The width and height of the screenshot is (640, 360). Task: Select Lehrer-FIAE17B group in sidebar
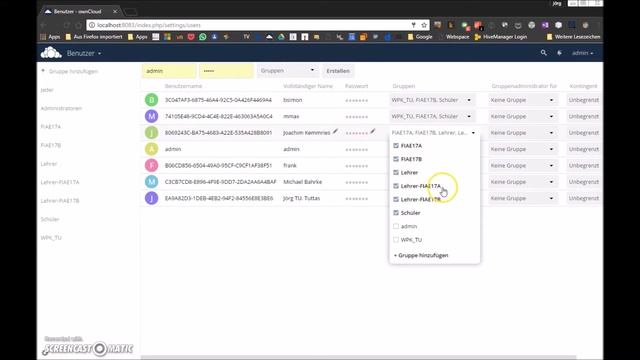[60, 200]
